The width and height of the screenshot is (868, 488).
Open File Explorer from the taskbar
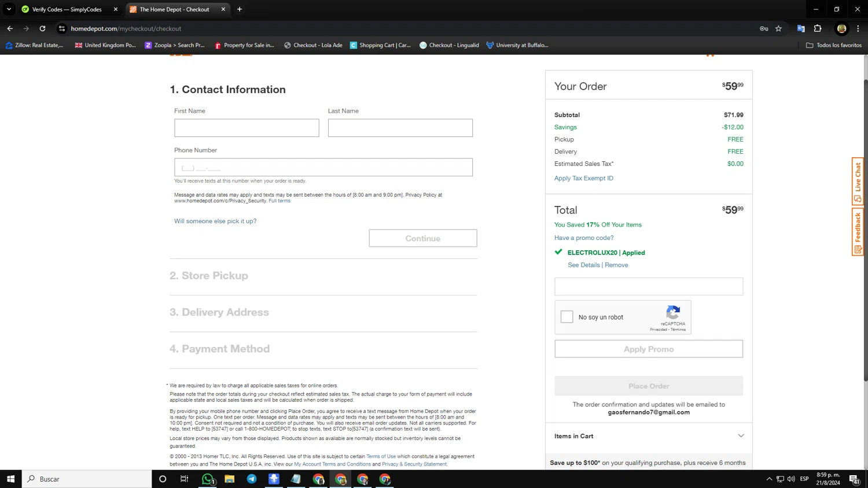230,479
